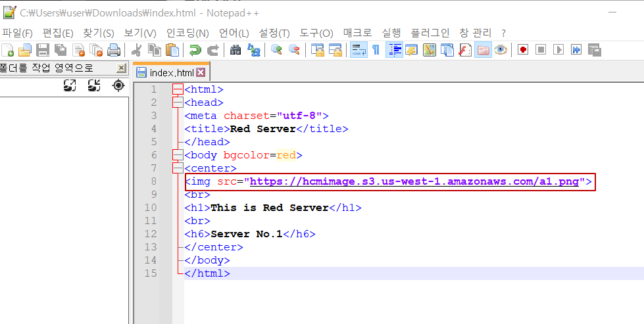Screen dimensions: 644x324
Task: Click the 'Red Server' title text
Action: tap(263, 129)
